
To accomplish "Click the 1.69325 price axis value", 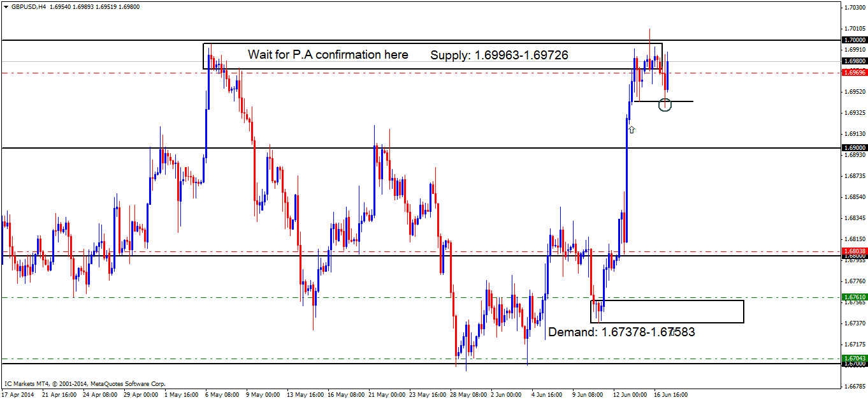I will (855, 113).
